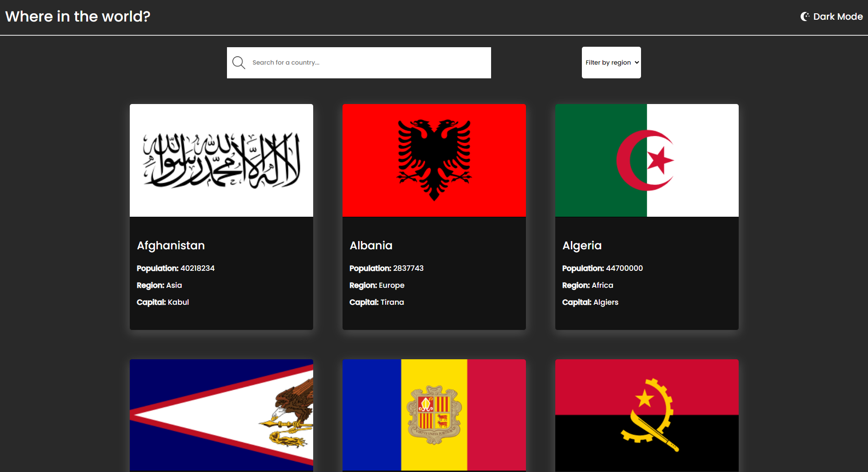Click Afghanistan's capital Kabul text
The image size is (868, 472).
click(x=178, y=302)
